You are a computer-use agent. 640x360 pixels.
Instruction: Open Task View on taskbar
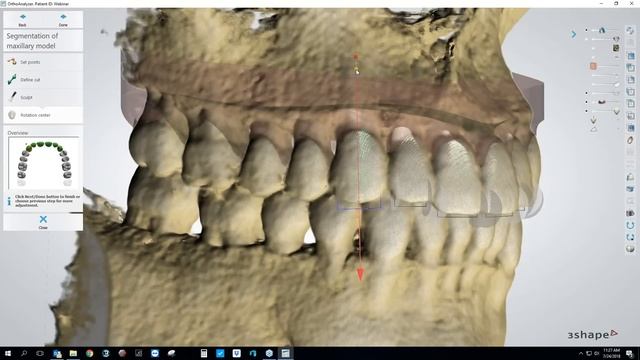tap(40, 353)
